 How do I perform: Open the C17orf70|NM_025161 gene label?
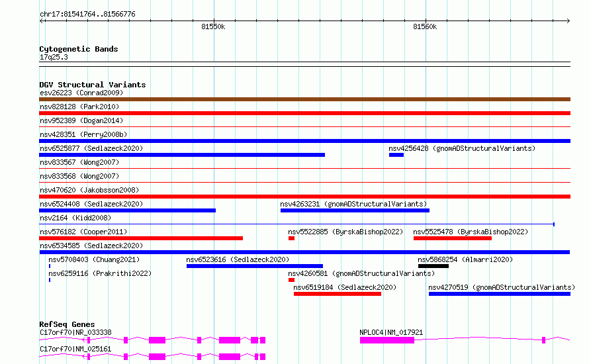click(x=75, y=349)
